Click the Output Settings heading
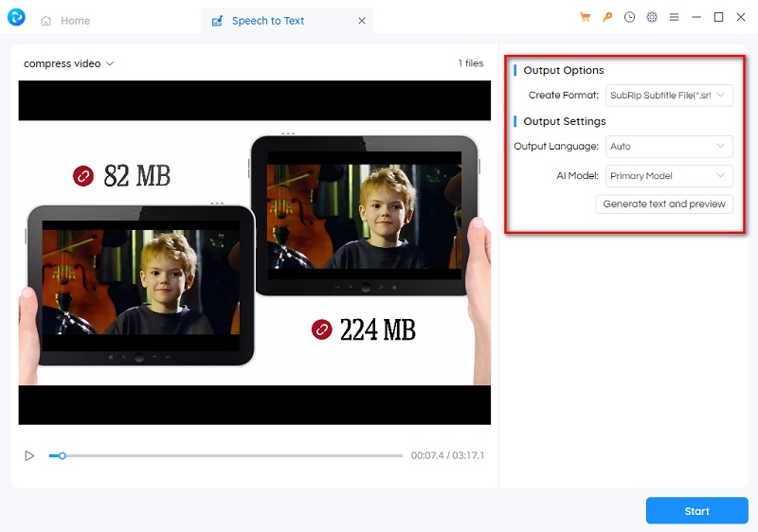 click(564, 122)
